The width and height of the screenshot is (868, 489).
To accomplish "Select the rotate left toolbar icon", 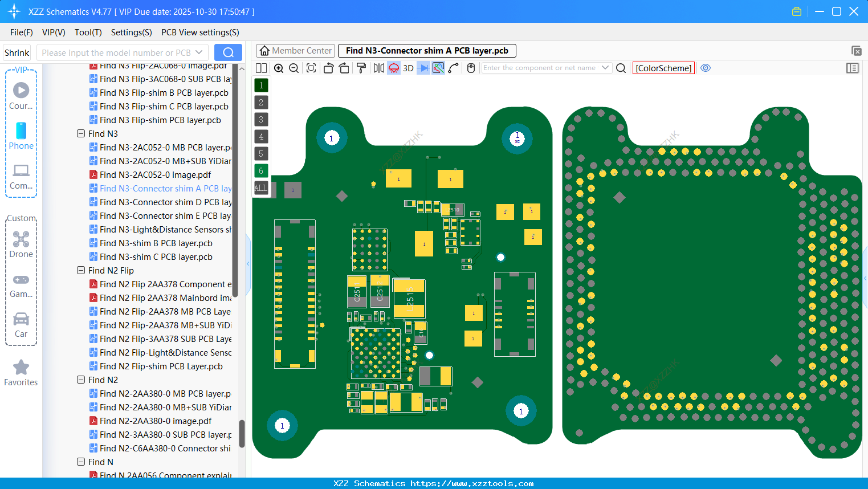I will tap(329, 68).
